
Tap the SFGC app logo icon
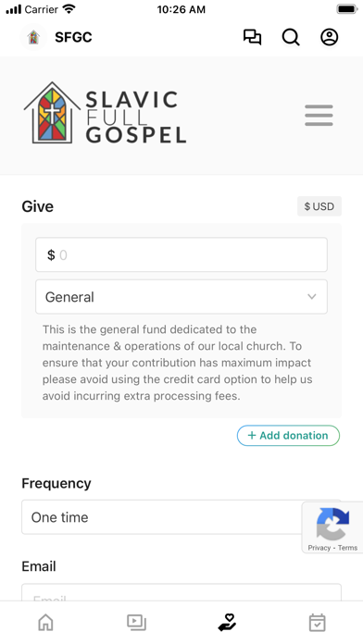coord(33,37)
